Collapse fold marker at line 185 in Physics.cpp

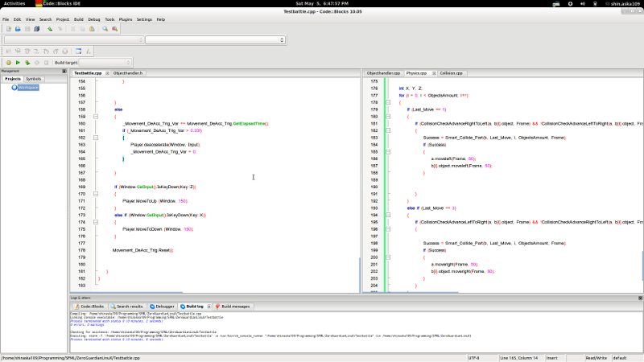pyautogui.click(x=388, y=152)
